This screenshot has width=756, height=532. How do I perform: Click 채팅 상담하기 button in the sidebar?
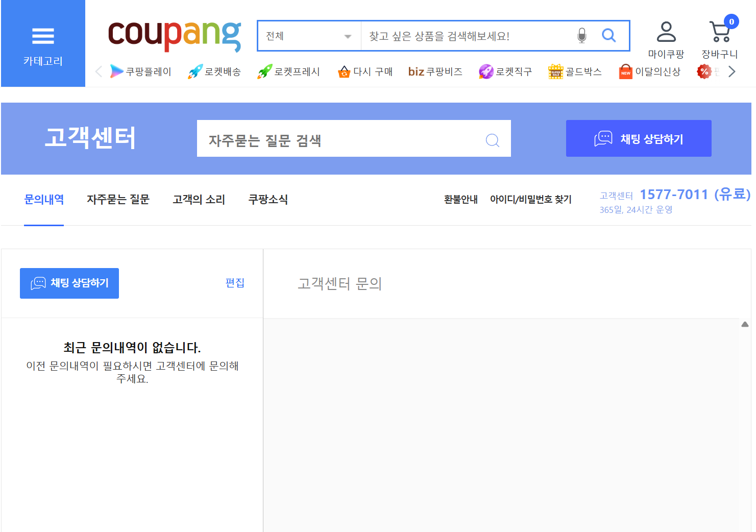[x=69, y=283]
